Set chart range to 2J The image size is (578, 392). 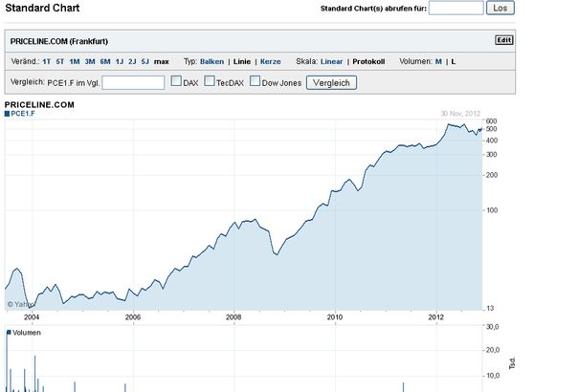132,61
